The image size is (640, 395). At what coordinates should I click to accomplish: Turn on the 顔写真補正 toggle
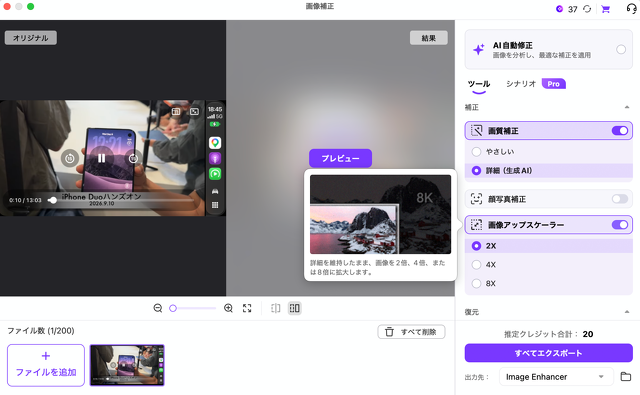pos(620,199)
